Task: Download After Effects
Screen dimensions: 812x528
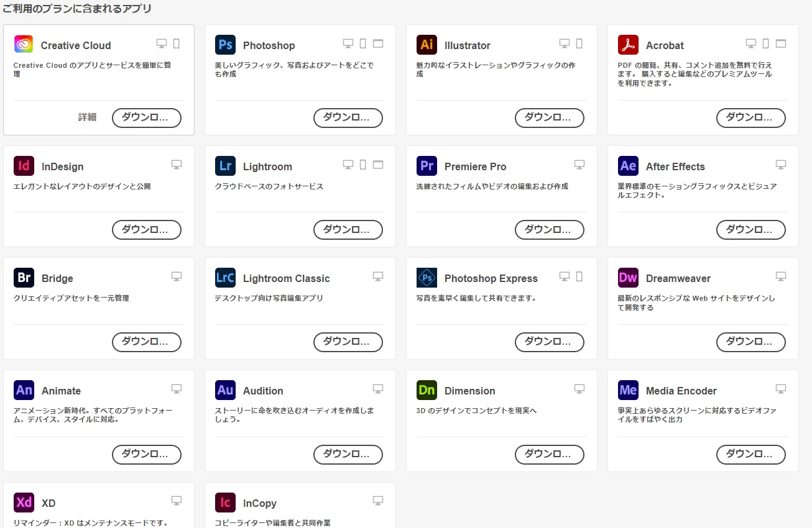Action: [x=751, y=230]
